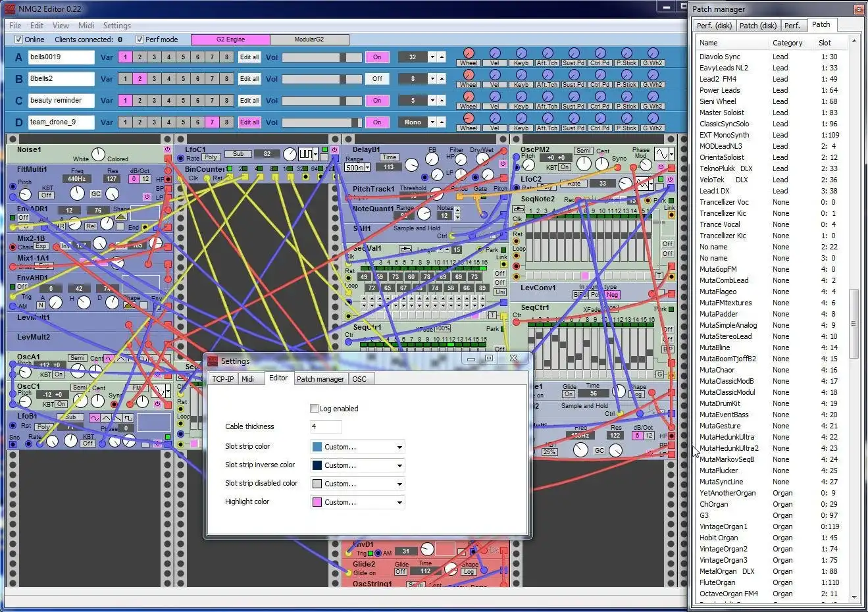This screenshot has height=612, width=868.
Task: Open the slot A voice count dropdown arrow
Action: tap(432, 57)
